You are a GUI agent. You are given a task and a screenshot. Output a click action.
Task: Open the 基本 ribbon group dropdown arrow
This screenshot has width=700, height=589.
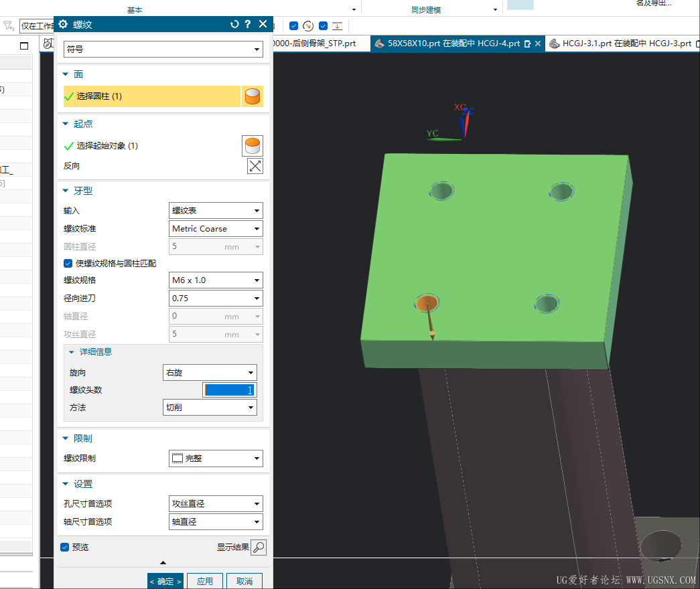point(354,10)
